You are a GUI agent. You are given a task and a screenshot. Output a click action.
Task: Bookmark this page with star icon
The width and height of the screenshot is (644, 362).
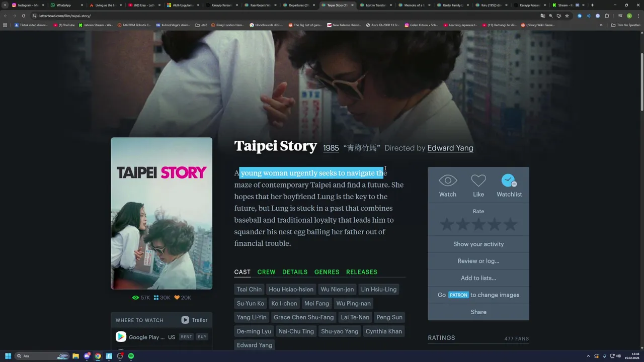click(x=567, y=16)
